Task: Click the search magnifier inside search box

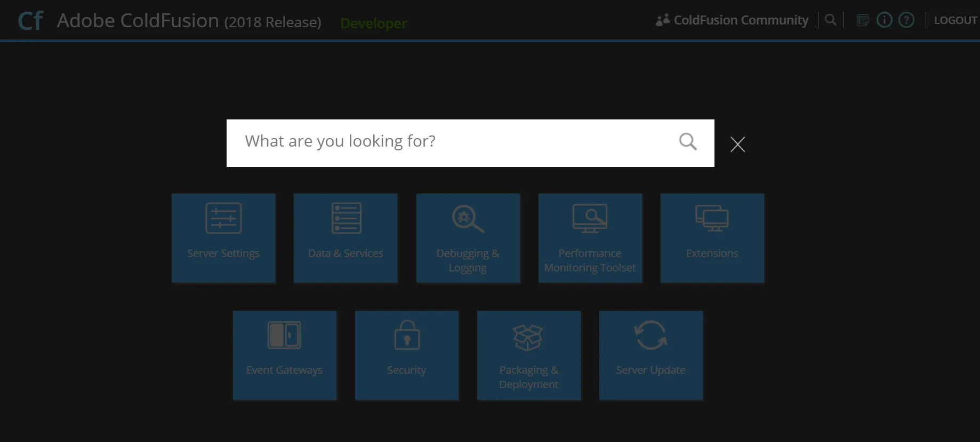Action: [x=688, y=142]
